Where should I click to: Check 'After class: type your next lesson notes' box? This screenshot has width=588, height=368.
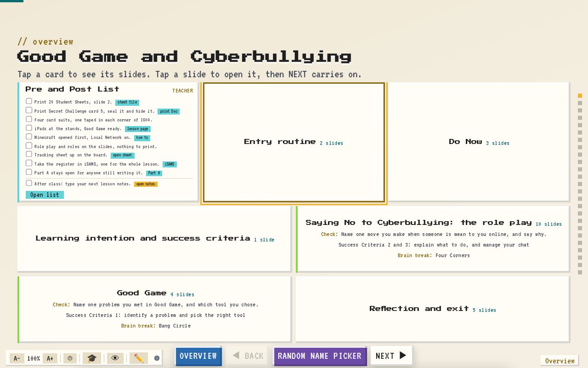pyautogui.click(x=29, y=183)
